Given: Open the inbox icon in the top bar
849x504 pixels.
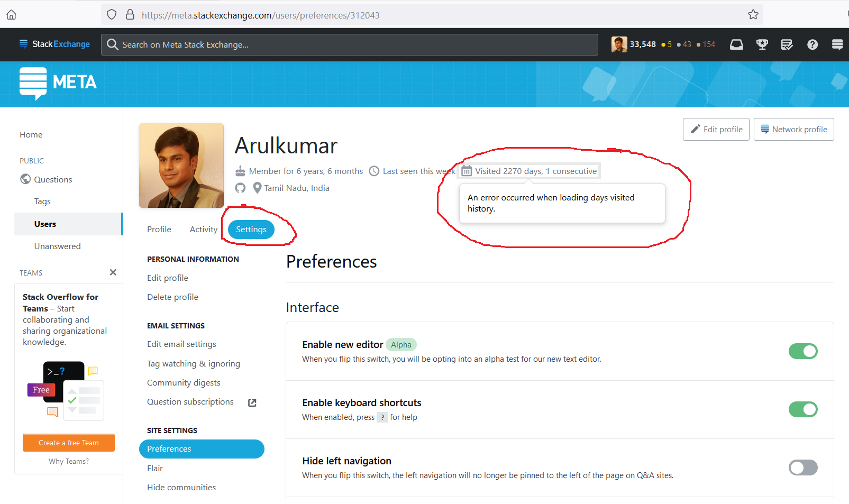Looking at the screenshot, I should (736, 44).
